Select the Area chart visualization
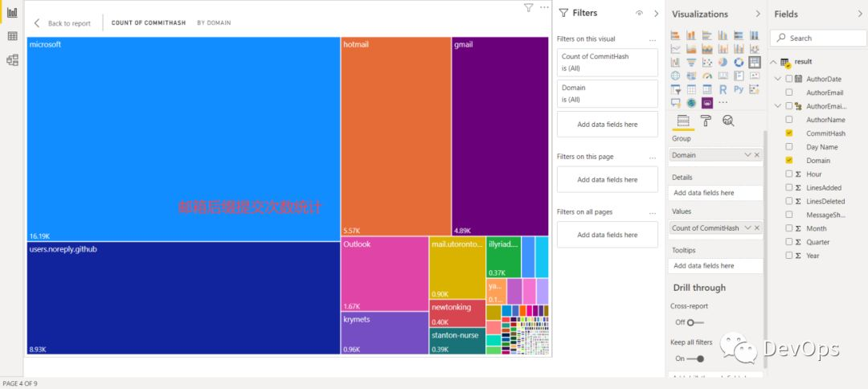868x389 pixels. pos(691,49)
